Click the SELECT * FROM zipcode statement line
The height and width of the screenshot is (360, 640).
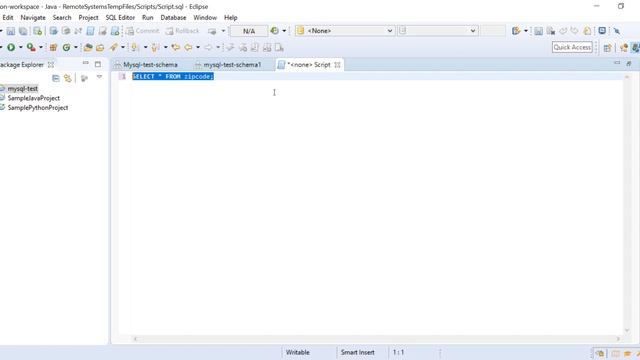173,76
